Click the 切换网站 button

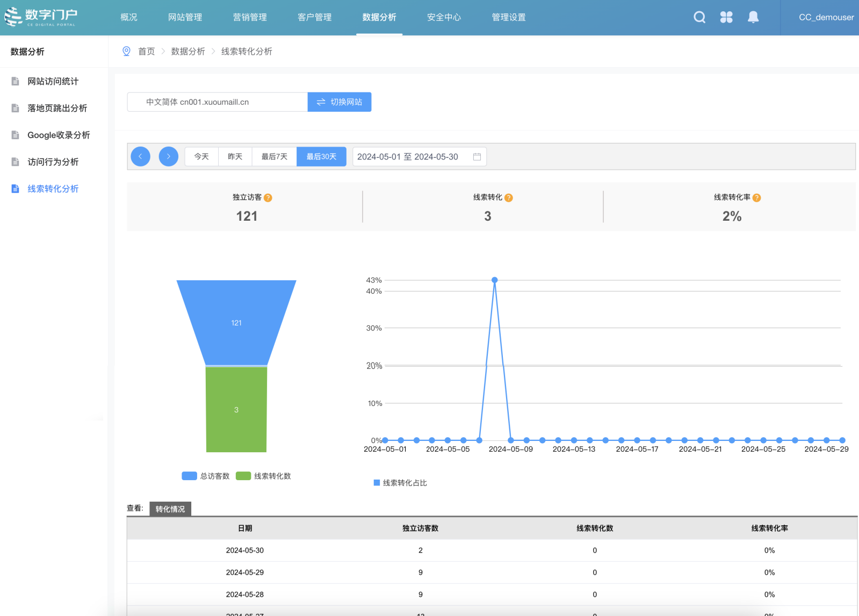[x=340, y=102]
